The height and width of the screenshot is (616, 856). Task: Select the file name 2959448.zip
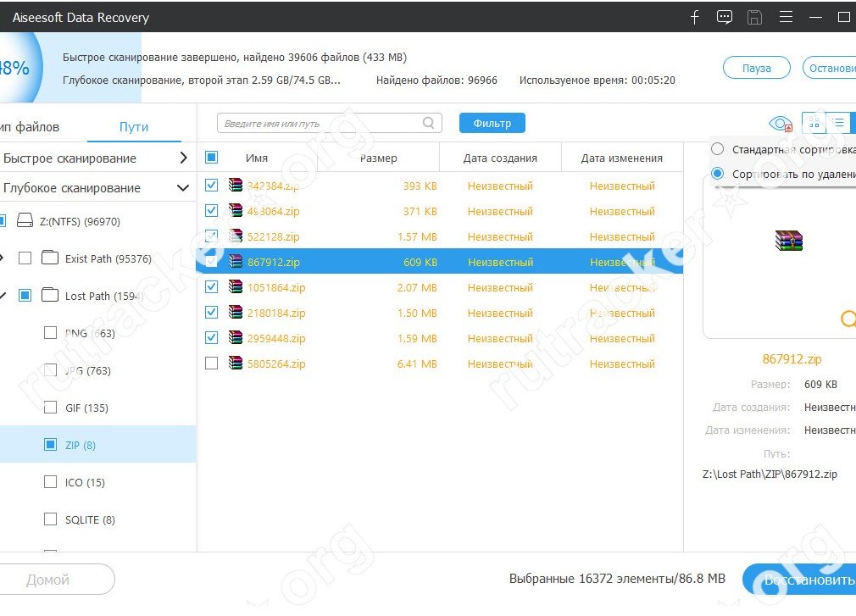(275, 338)
